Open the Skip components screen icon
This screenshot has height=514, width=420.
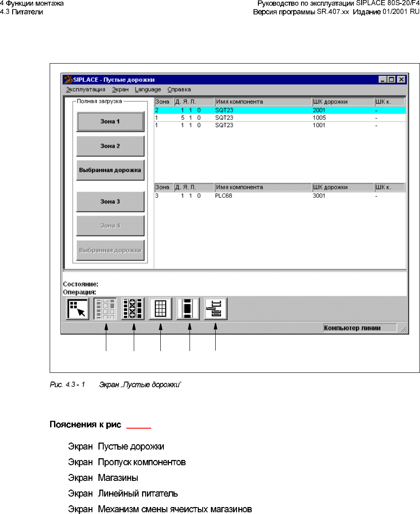point(133,308)
